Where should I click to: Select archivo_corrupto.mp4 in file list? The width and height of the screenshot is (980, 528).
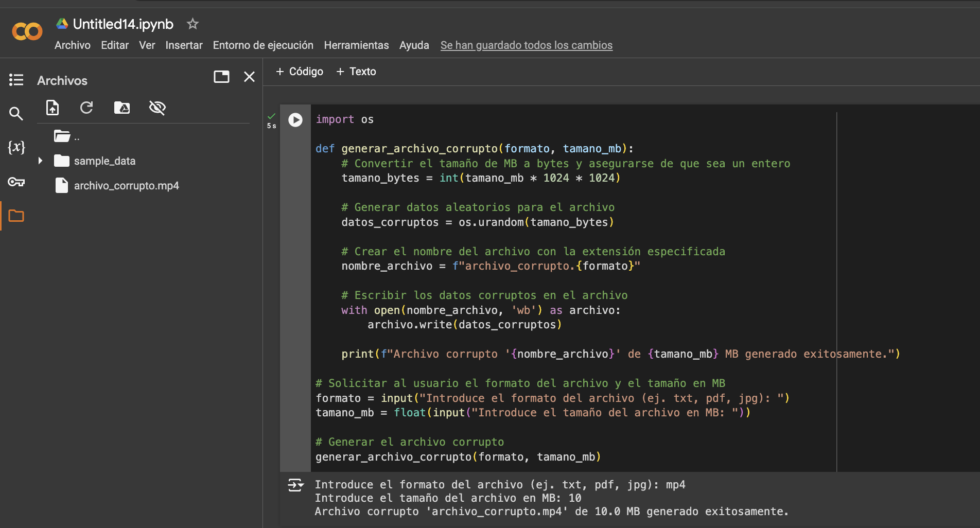[x=126, y=186]
